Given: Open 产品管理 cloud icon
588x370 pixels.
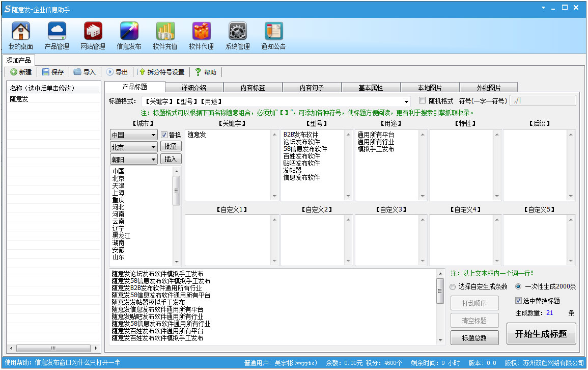Looking at the screenshot, I should 57,32.
